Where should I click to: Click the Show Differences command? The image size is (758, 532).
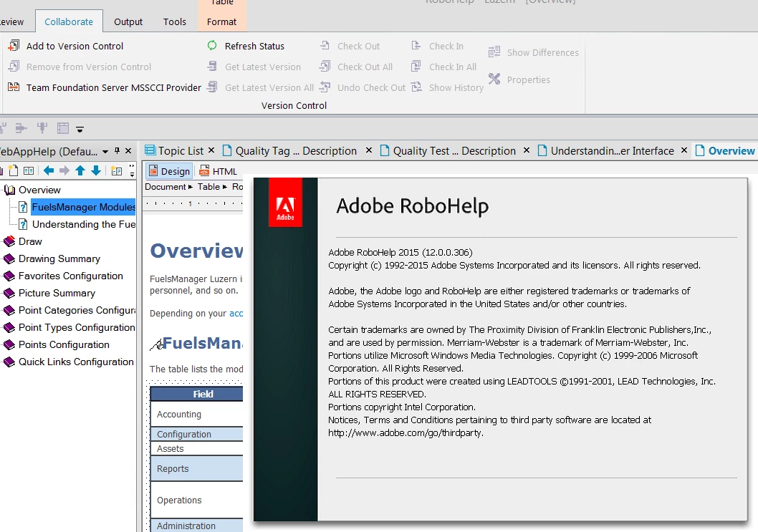(x=533, y=52)
